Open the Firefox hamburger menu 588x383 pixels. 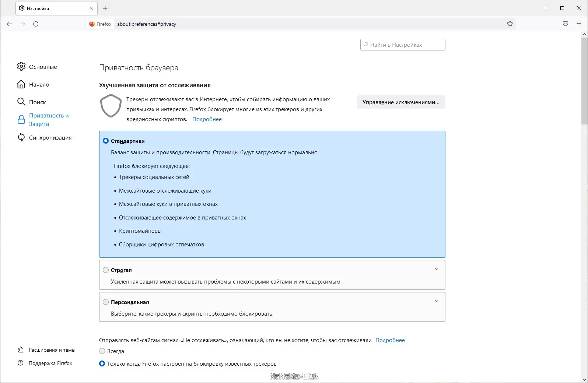579,24
